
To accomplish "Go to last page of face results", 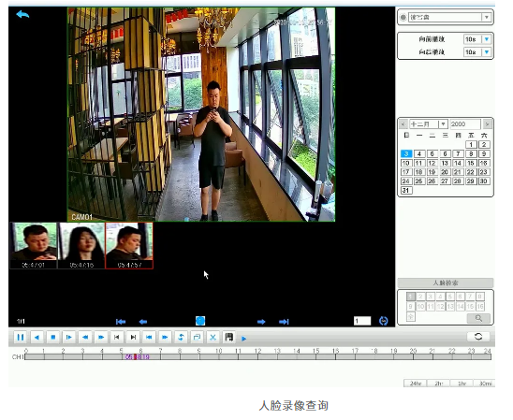I will (284, 322).
